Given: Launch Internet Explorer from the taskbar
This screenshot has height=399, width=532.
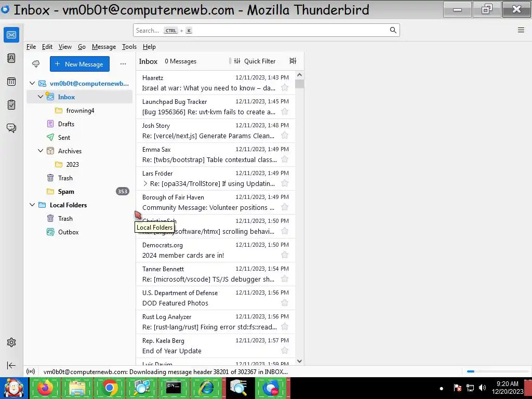Looking at the screenshot, I should pos(206,388).
